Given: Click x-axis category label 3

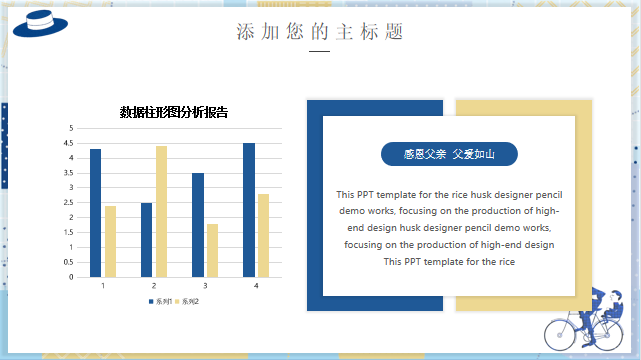Looking at the screenshot, I should [205, 286].
